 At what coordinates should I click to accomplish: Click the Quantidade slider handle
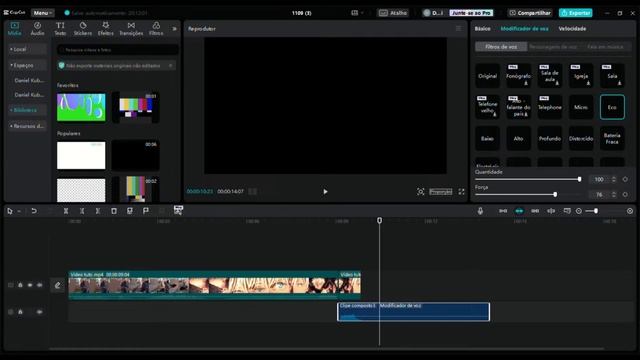(579, 179)
